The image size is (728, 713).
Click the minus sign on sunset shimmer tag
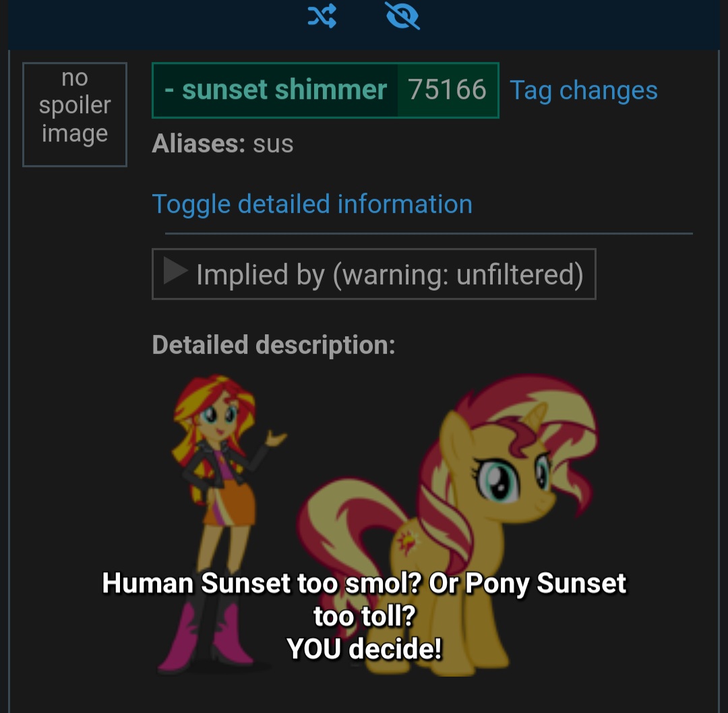pos(169,90)
